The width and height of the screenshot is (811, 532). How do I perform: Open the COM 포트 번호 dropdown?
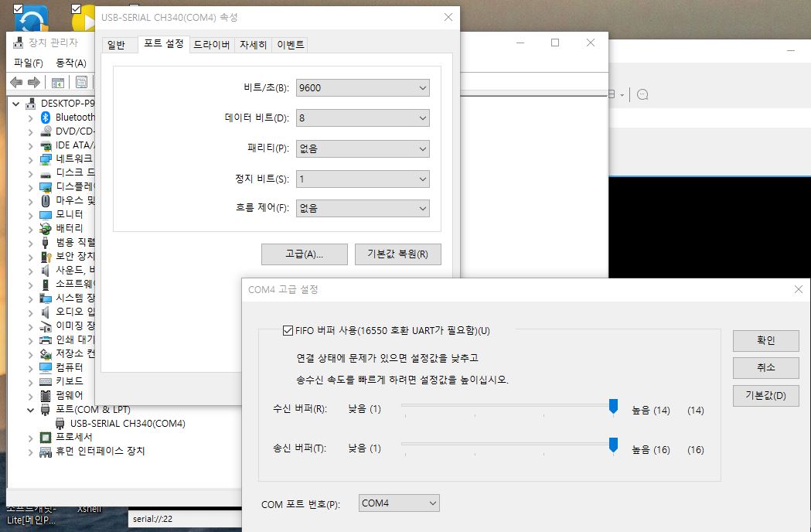coord(399,503)
